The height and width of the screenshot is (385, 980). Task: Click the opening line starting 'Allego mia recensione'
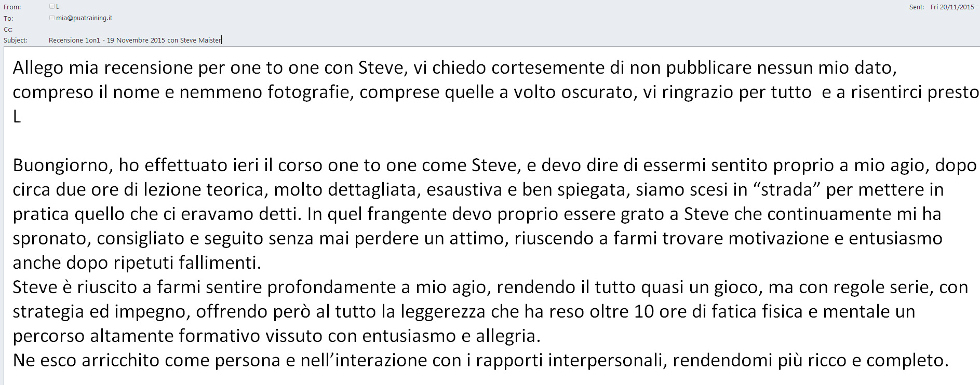(454, 68)
